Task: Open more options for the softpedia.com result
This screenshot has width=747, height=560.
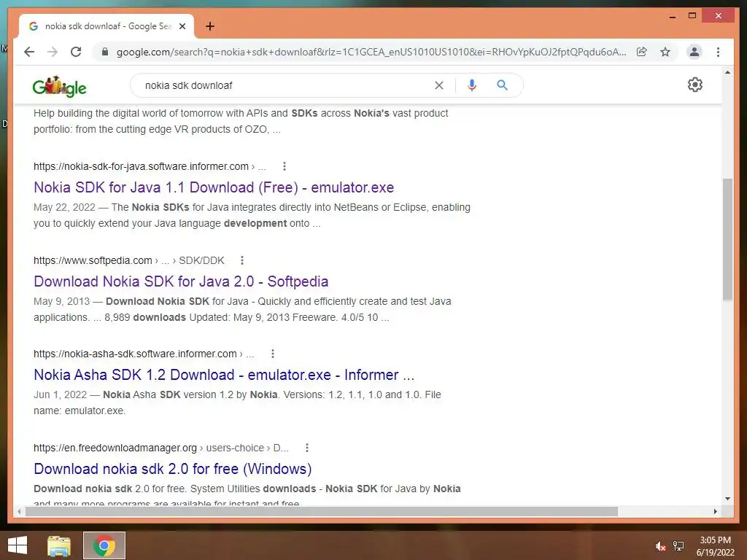Action: 242,260
